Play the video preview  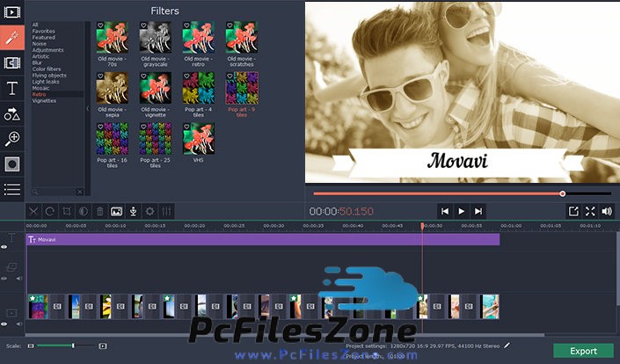coord(462,211)
